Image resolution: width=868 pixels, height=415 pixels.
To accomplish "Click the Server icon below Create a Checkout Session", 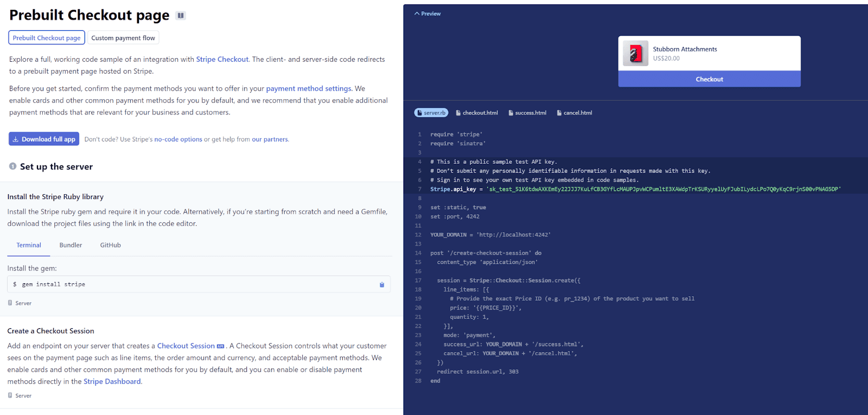I will (10, 396).
